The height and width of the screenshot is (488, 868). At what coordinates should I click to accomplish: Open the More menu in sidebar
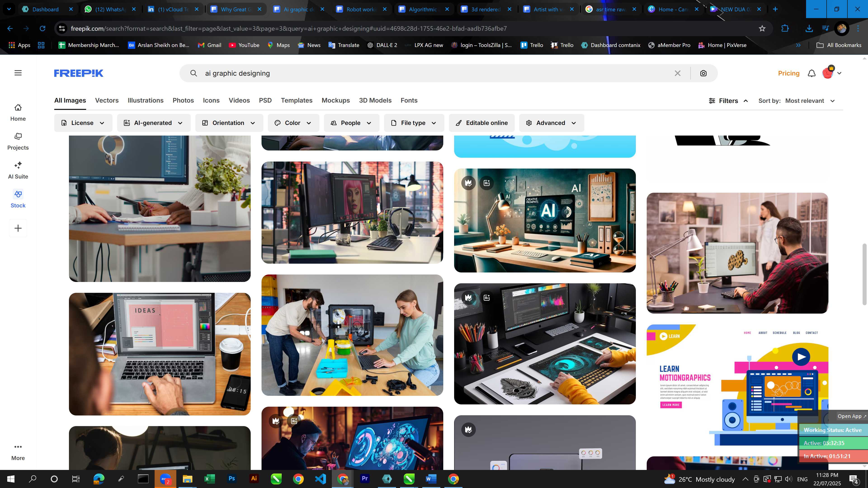click(18, 452)
